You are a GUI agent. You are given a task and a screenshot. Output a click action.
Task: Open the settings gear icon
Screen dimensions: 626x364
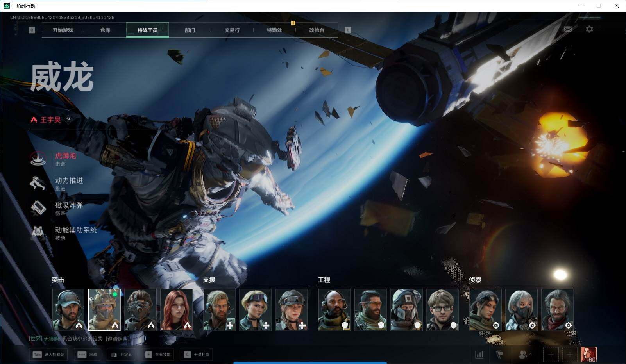point(589,29)
